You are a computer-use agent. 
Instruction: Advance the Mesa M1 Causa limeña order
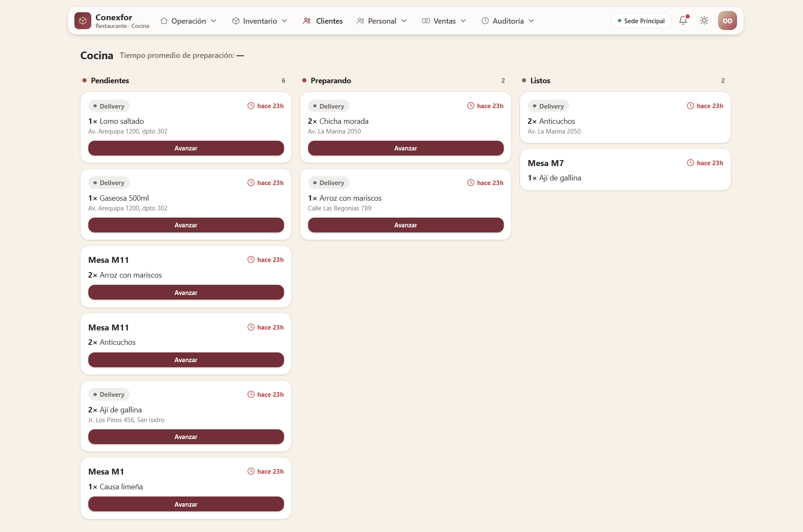coord(186,504)
